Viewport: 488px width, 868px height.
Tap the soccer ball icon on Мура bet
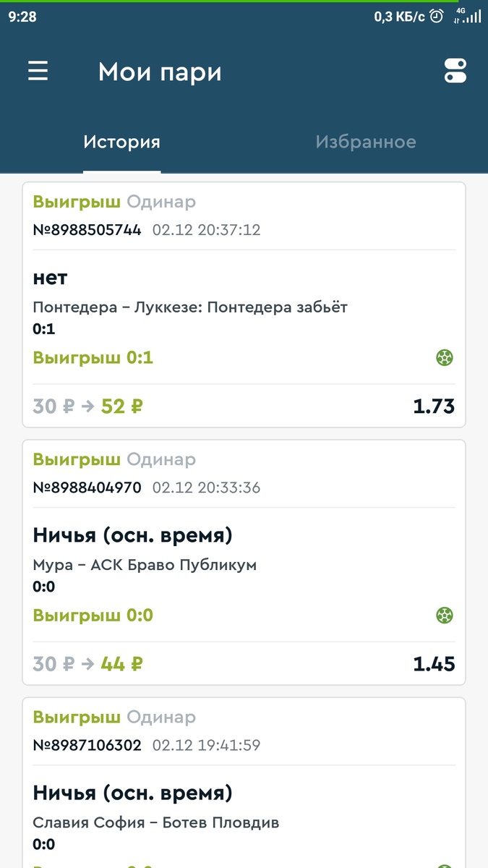coord(445,615)
